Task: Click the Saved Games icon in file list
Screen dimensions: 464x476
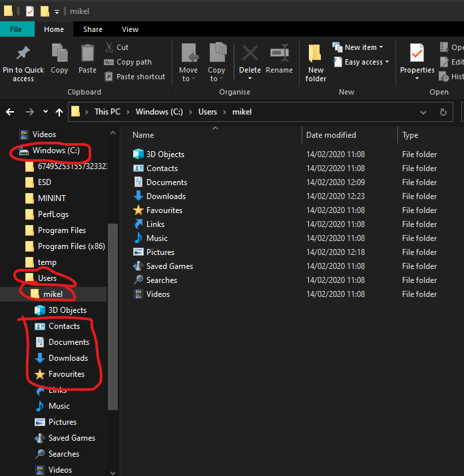Action: pyautogui.click(x=138, y=266)
